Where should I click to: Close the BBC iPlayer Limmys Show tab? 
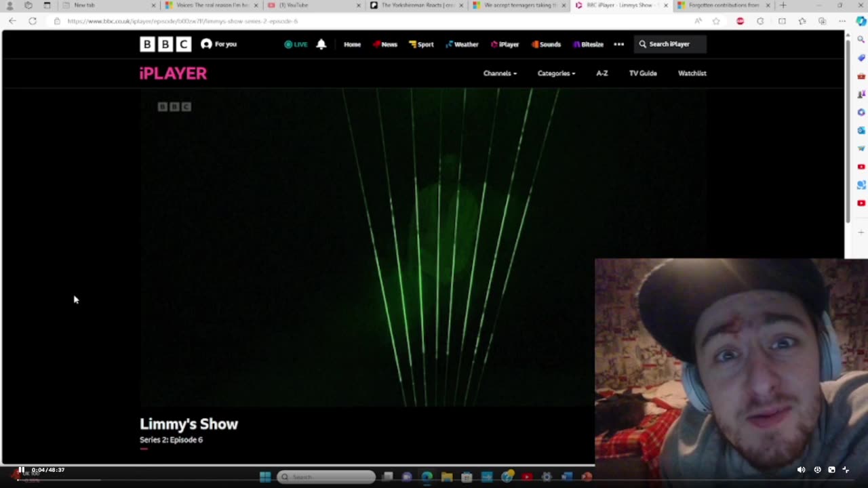point(665,5)
